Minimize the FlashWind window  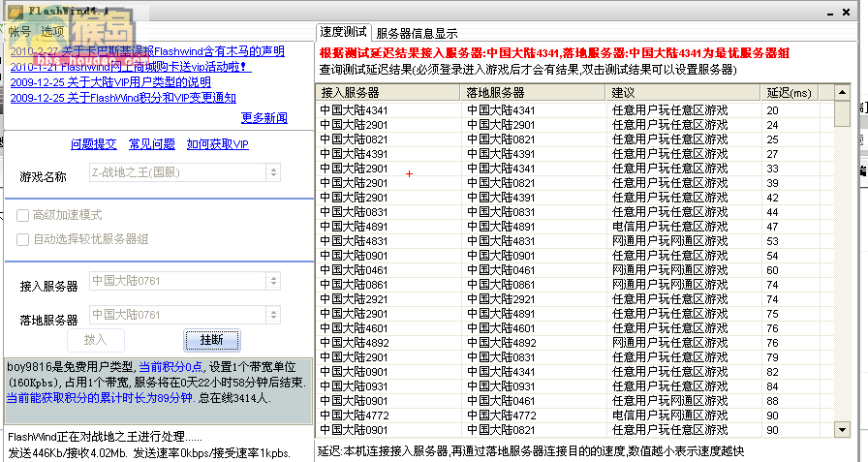[830, 13]
